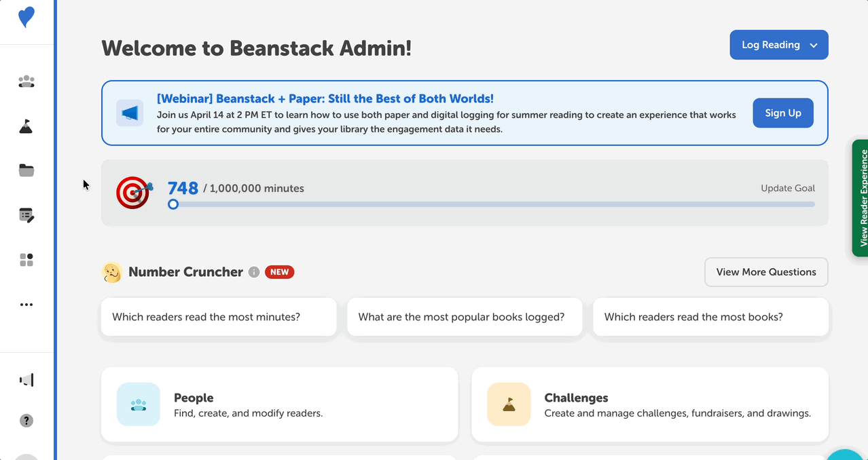Click the reports clipboard icon in the sidebar

tap(26, 215)
